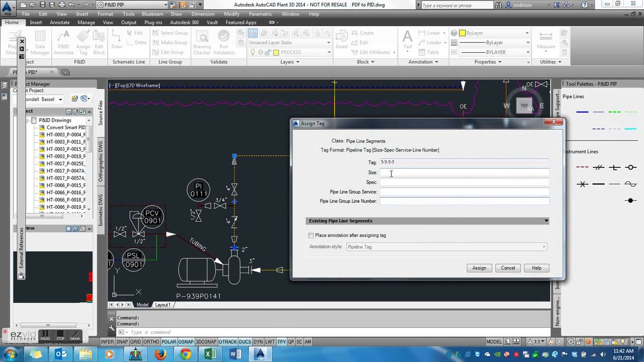Click the Windows Start button

click(10, 354)
